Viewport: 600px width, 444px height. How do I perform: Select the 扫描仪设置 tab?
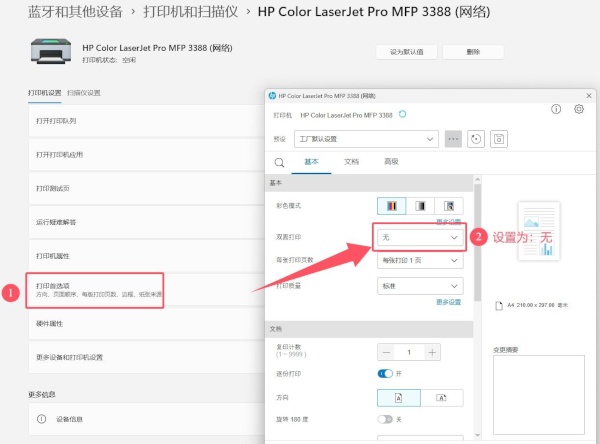(x=84, y=93)
